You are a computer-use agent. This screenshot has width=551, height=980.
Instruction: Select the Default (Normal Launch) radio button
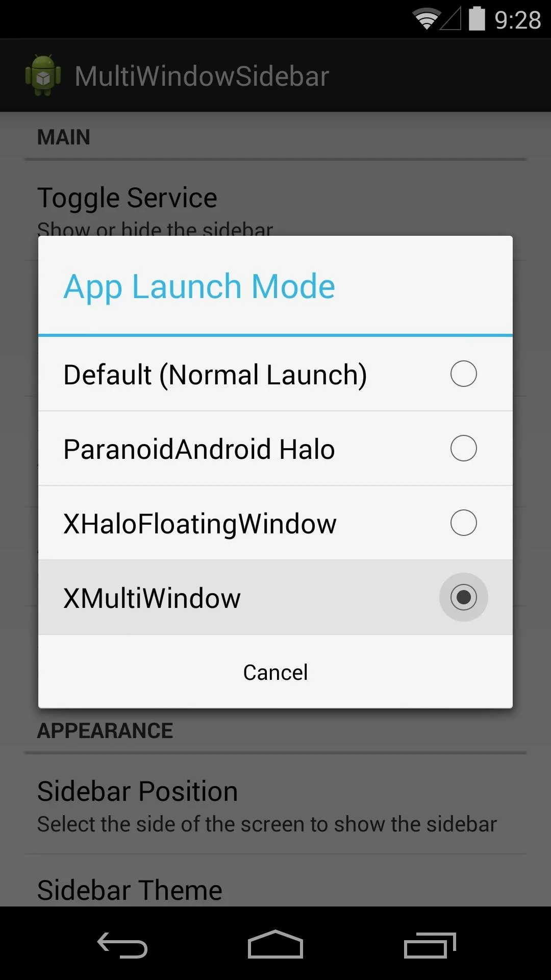pos(464,374)
